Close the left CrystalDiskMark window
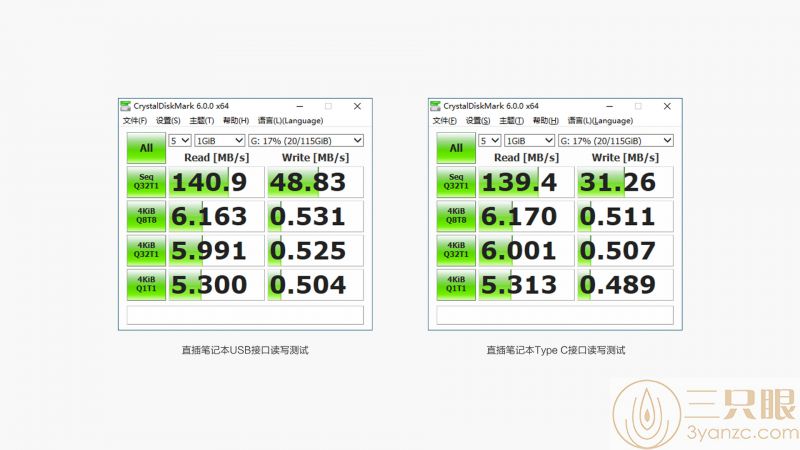 [357, 106]
